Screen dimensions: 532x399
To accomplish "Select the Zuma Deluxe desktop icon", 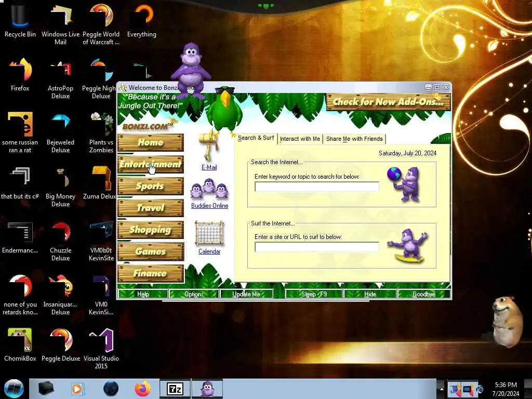I will [100, 182].
